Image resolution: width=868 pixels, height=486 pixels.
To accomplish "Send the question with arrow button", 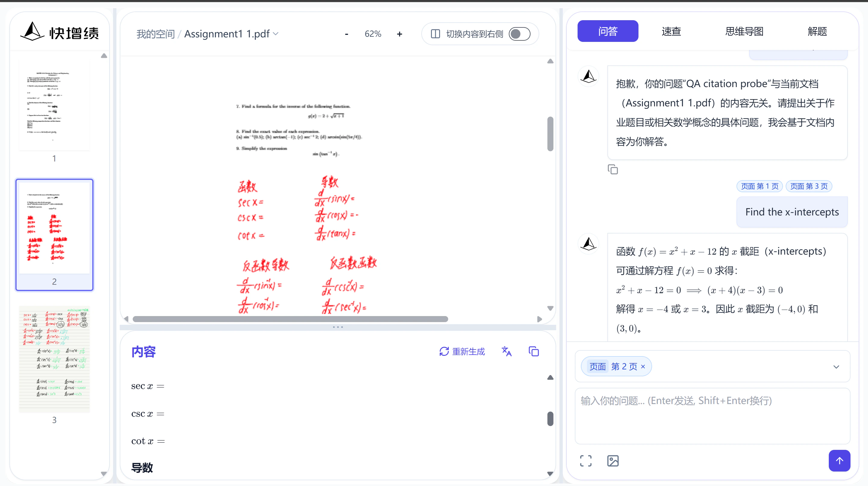I will tap(839, 460).
